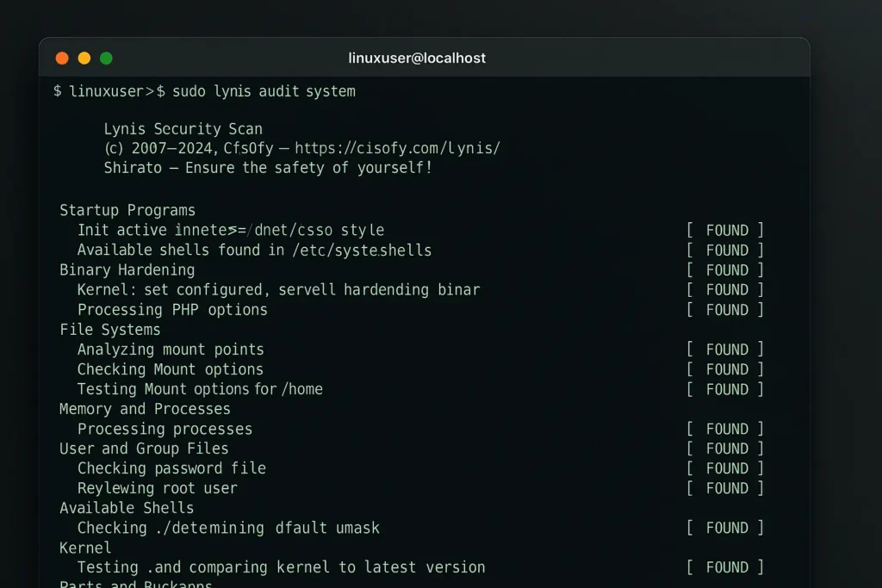Click the yellow minimize window control
This screenshot has width=882, height=588.
tap(84, 58)
